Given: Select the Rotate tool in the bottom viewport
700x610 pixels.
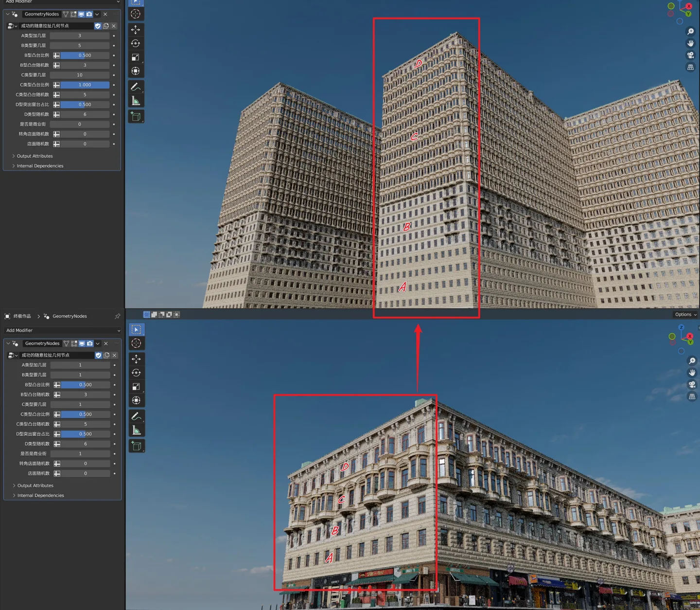Looking at the screenshot, I should (136, 373).
